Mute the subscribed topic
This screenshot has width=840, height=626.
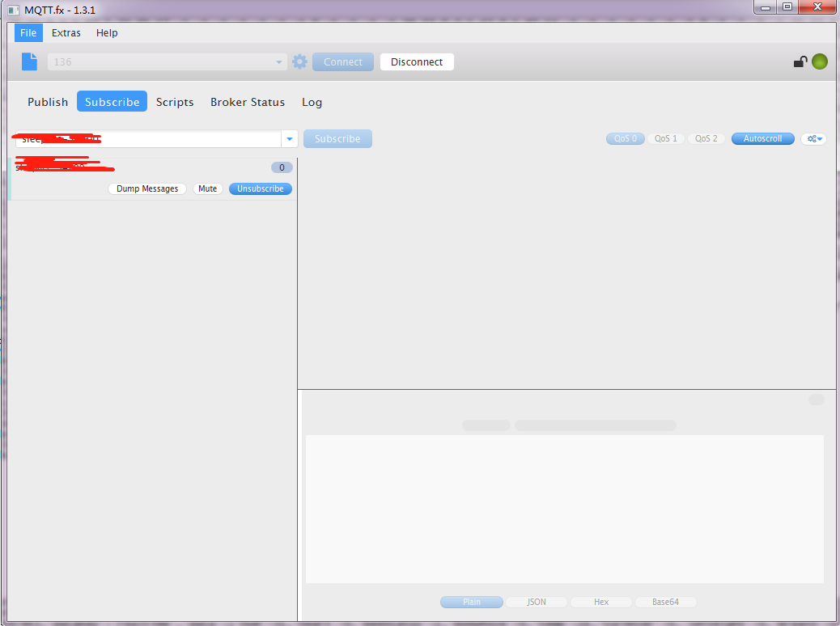pyautogui.click(x=208, y=188)
